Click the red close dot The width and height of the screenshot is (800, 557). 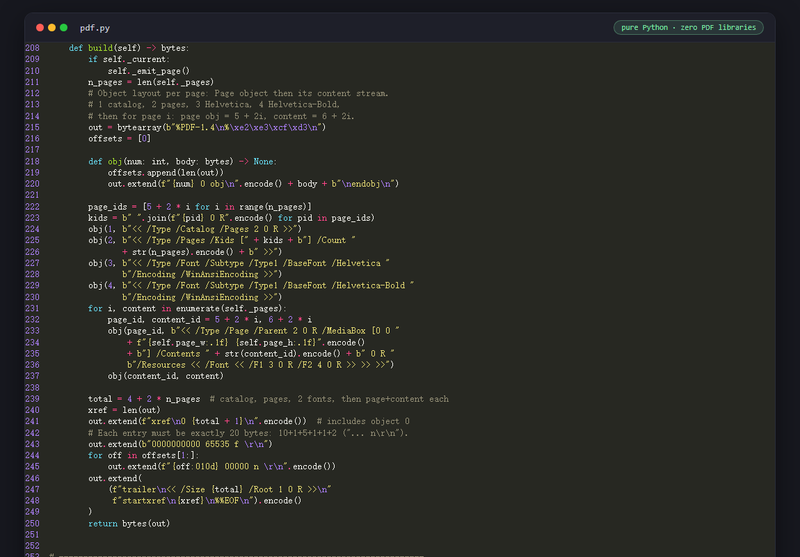pos(40,28)
